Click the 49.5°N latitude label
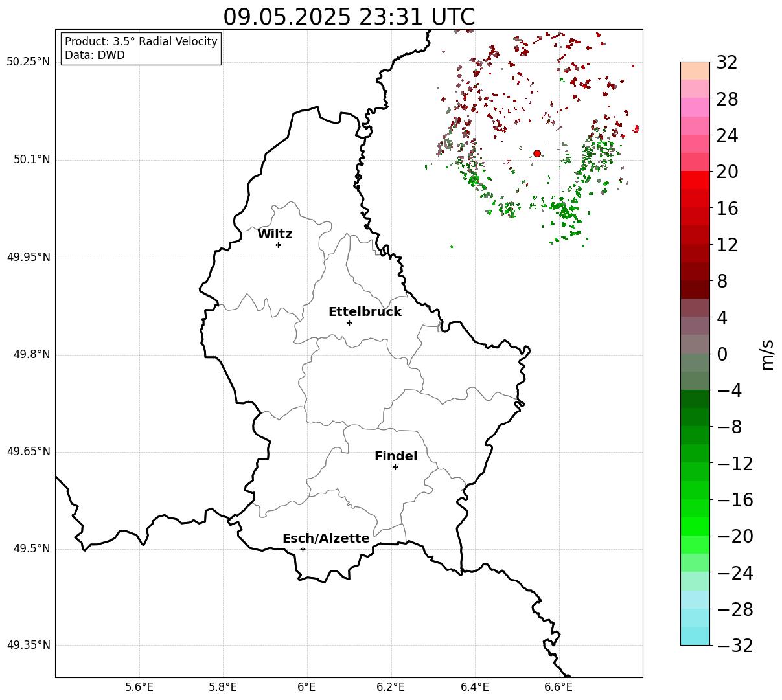Image resolution: width=782 pixels, height=700 pixels. [32, 549]
